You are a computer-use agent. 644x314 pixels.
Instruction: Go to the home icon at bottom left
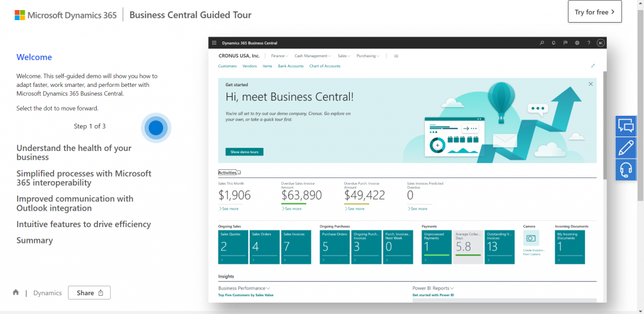(16, 292)
